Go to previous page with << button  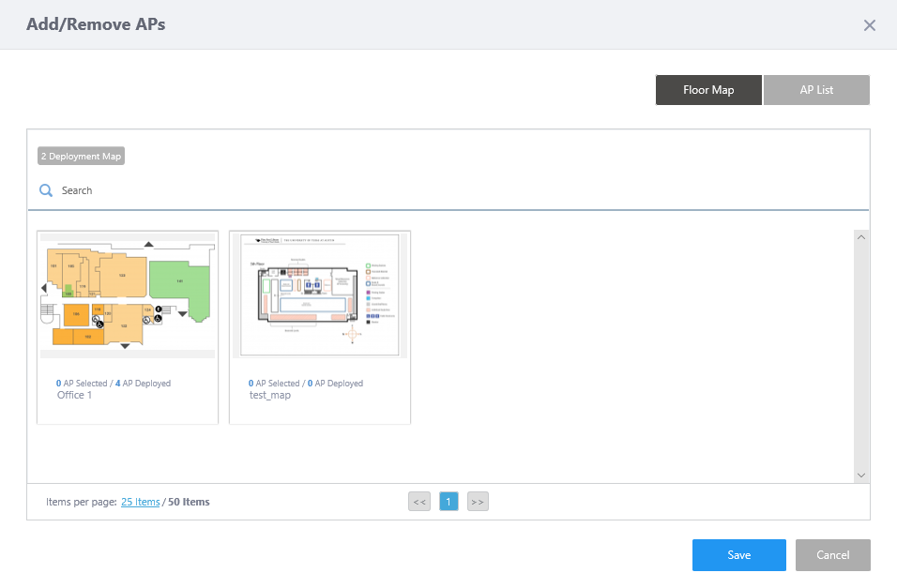419,502
